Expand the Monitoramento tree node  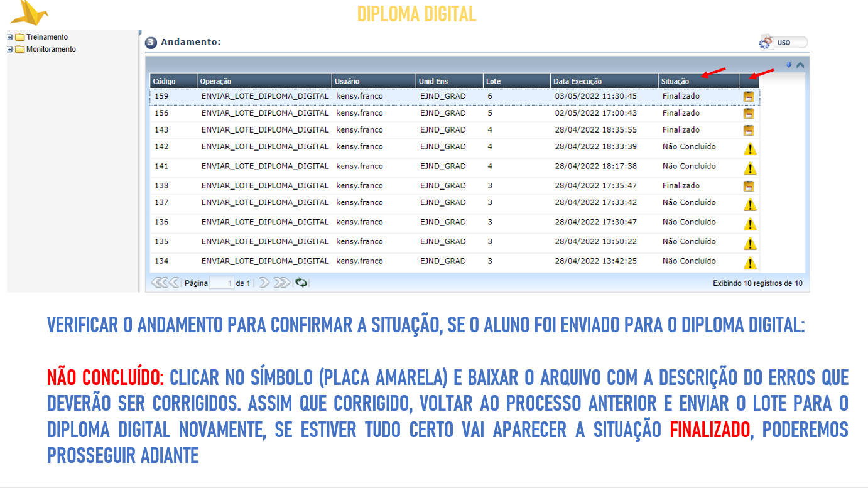tap(10, 49)
